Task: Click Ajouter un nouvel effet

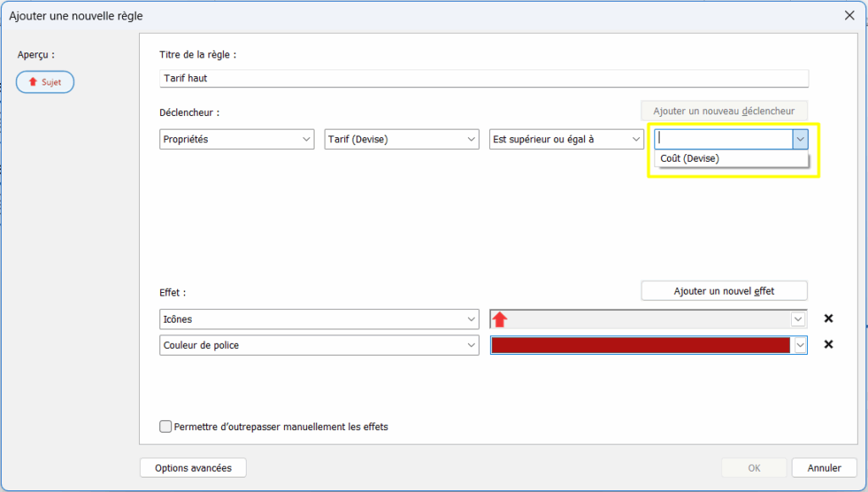Action: point(724,291)
